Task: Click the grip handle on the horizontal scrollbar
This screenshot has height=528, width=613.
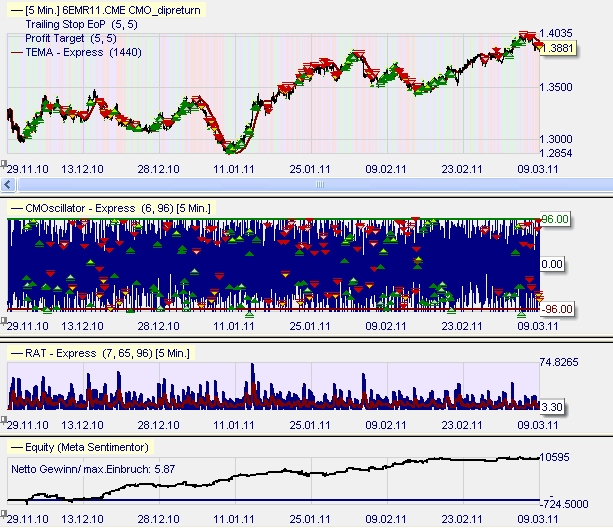Action: tap(319, 184)
